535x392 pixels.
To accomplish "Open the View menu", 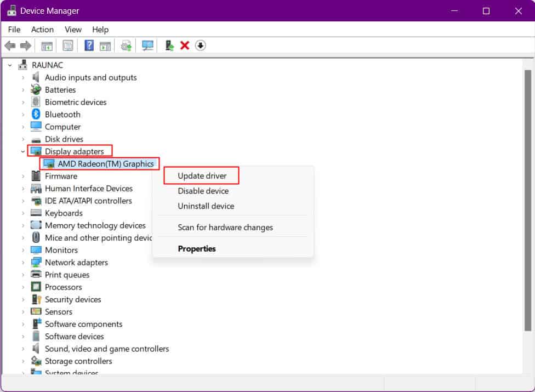I will point(73,30).
